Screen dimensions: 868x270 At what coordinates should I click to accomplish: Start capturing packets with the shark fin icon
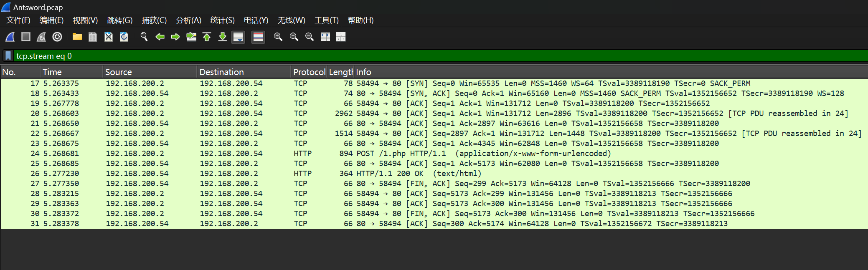point(10,37)
